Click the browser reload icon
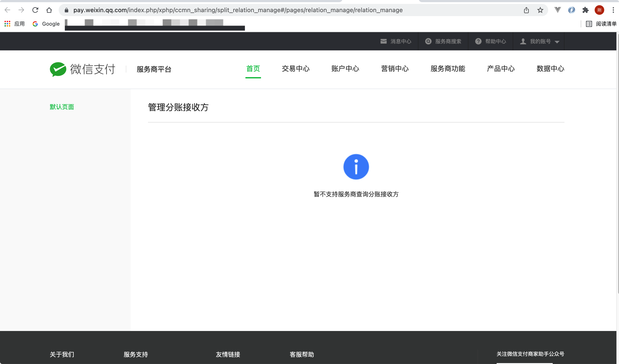 (35, 10)
